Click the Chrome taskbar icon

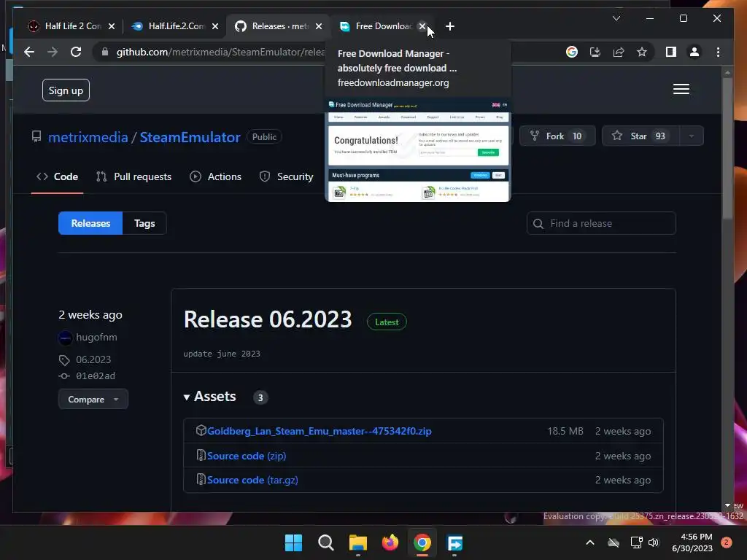coord(422,542)
